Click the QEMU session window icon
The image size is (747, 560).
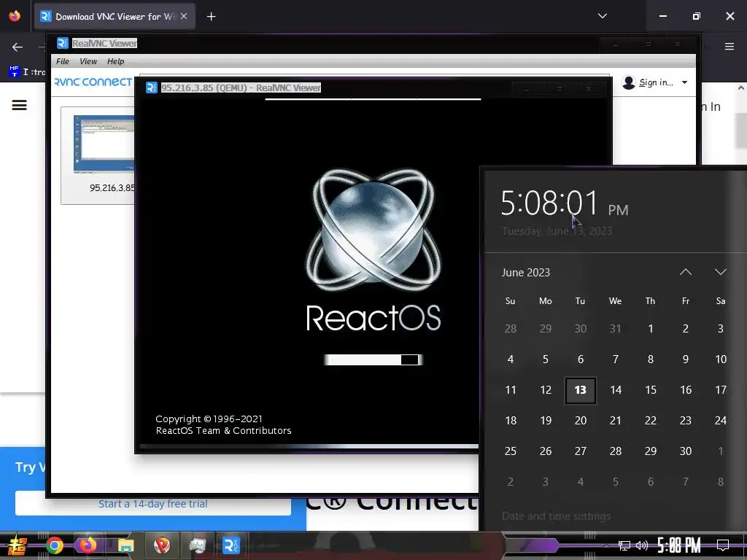tap(152, 87)
